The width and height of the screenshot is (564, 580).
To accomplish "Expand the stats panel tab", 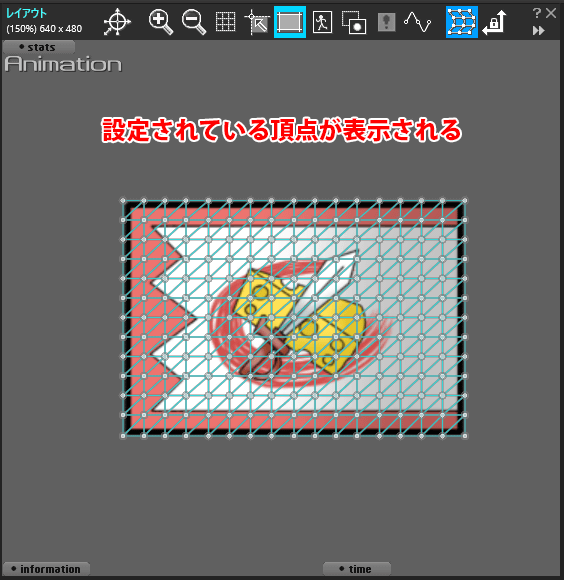I will coord(38,47).
